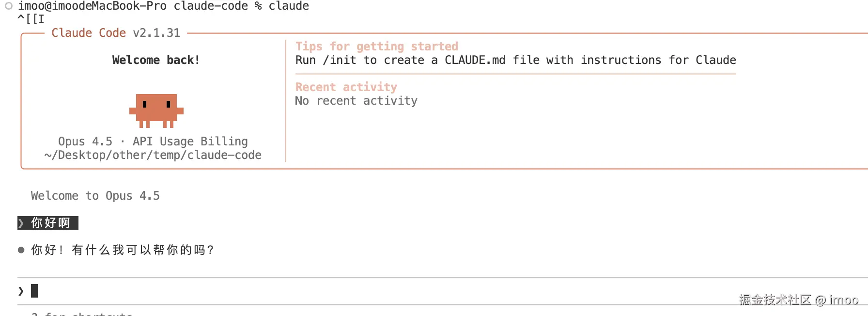Image resolution: width=868 pixels, height=316 pixels.
Task: Click the Tips for getting started heading
Action: [x=376, y=47]
